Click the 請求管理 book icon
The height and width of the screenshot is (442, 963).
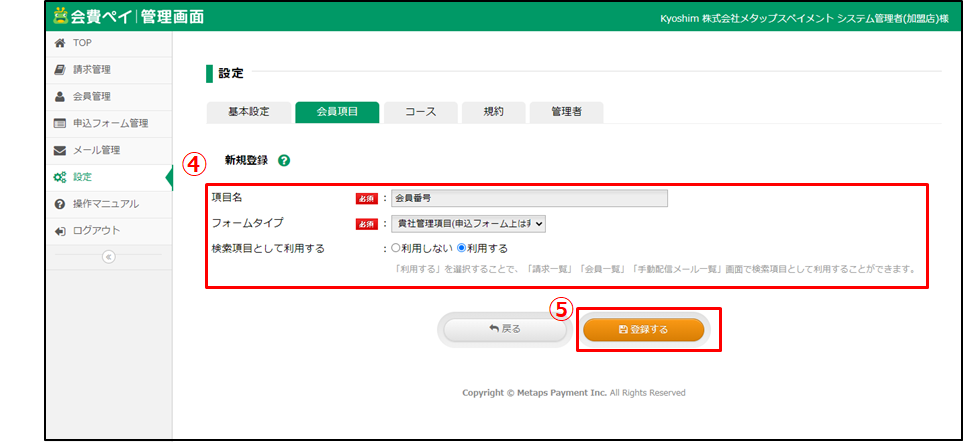point(60,70)
